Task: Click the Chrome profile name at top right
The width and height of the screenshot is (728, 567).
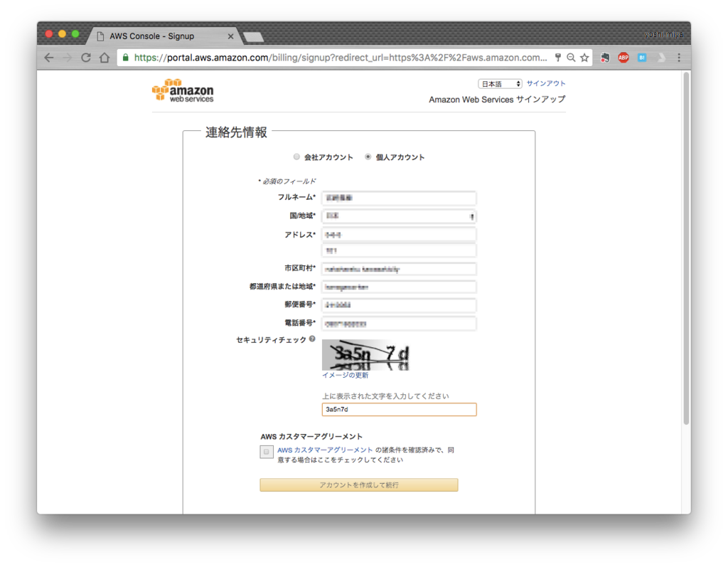Action: click(663, 34)
